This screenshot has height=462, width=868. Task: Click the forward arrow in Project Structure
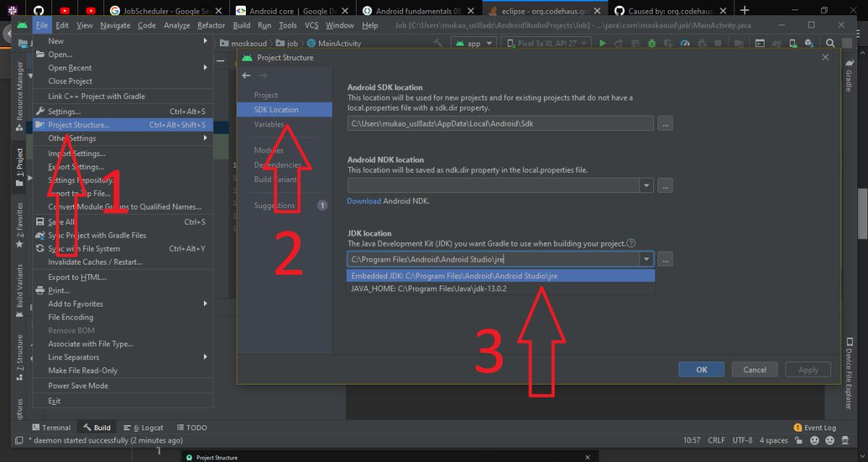tap(263, 75)
